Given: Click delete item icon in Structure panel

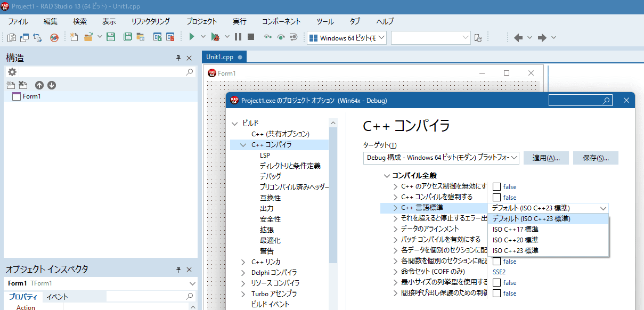Looking at the screenshot, I should [x=23, y=85].
